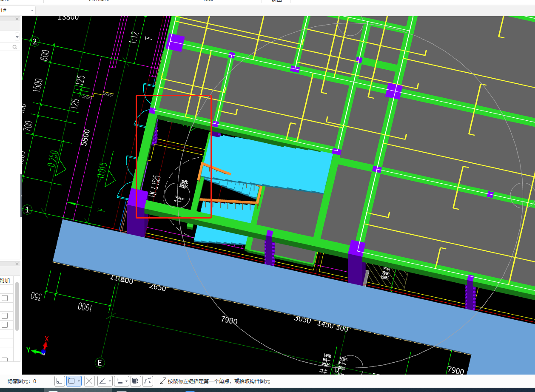Viewport: 535px width, 392px height.
Task: Close the lower left properties panel
Action: click(17, 264)
